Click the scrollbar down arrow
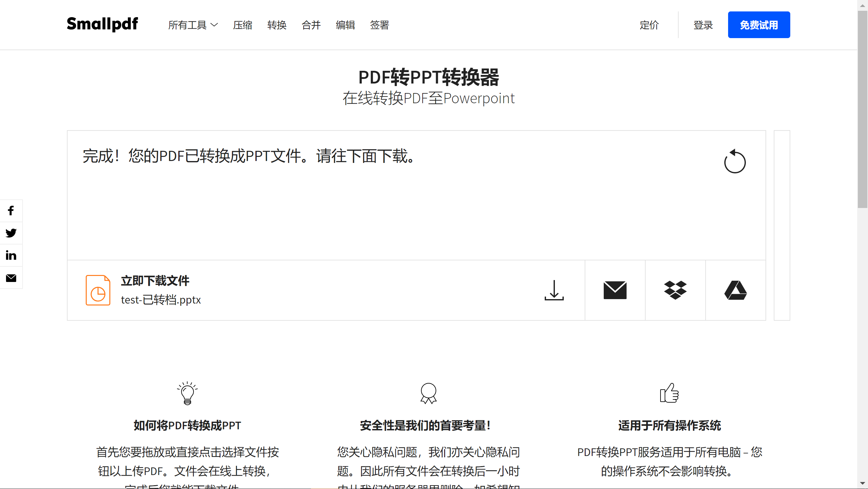 (863, 483)
